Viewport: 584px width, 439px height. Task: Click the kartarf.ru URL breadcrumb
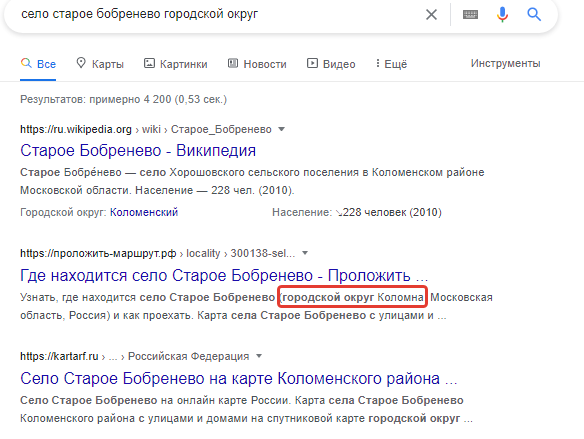coord(134,356)
